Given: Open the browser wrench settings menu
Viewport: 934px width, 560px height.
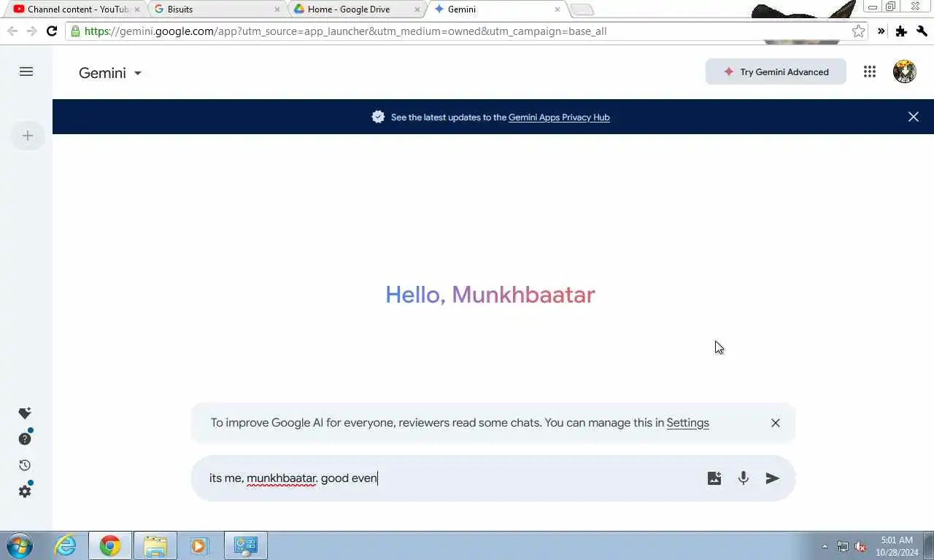Looking at the screenshot, I should [x=922, y=31].
